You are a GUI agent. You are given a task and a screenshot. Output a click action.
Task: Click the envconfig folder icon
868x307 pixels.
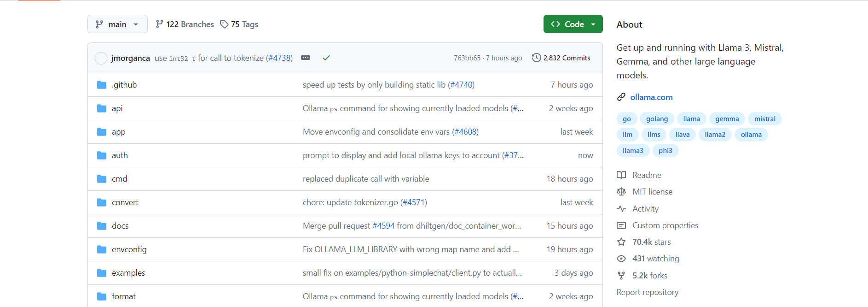[102, 249]
